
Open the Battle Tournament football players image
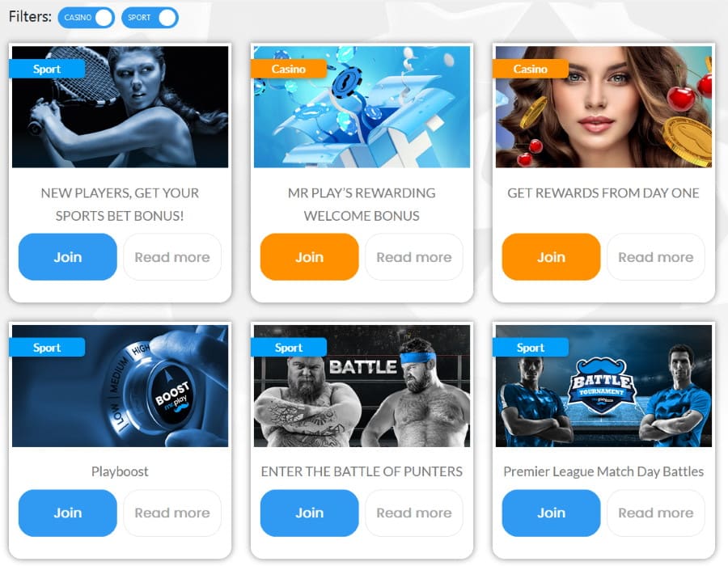603,386
